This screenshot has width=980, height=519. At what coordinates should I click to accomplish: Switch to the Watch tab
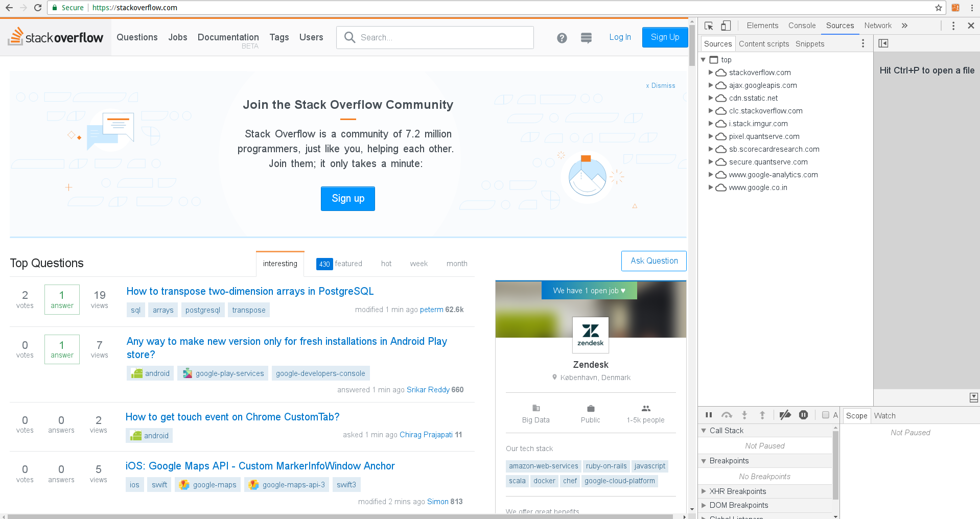(x=884, y=416)
